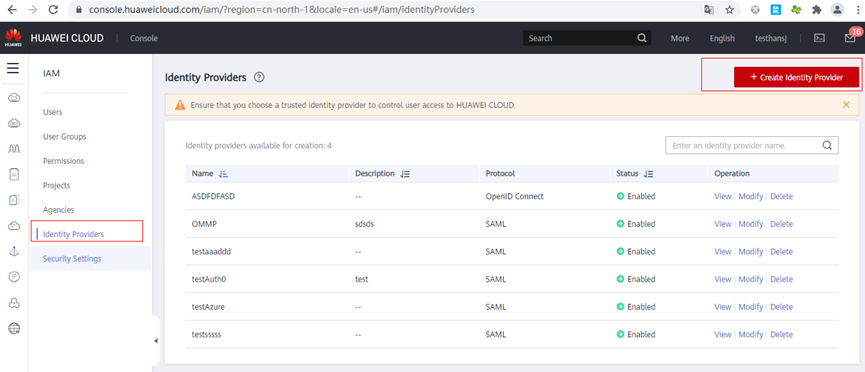The height and width of the screenshot is (372, 865).
Task: Open Users in the IAM menu
Action: pyautogui.click(x=52, y=112)
